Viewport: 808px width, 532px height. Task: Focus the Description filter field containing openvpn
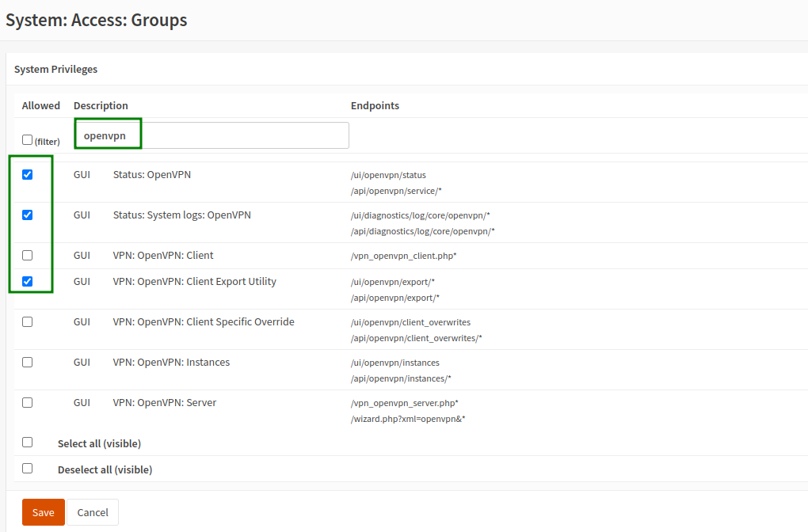tap(212, 135)
